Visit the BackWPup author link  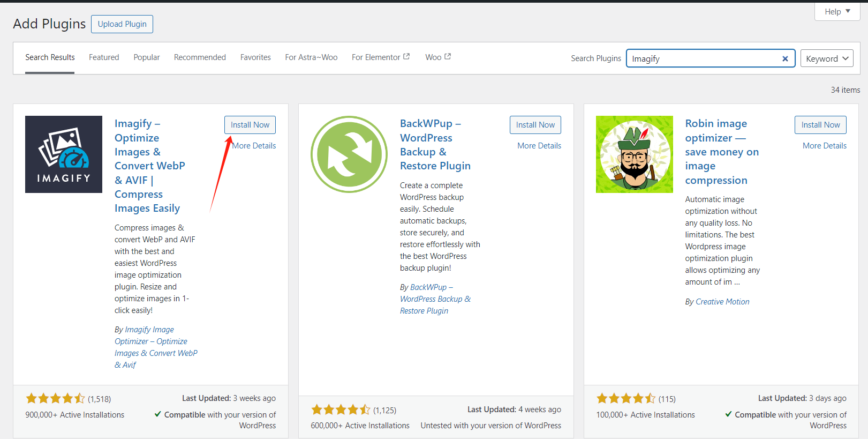point(435,299)
